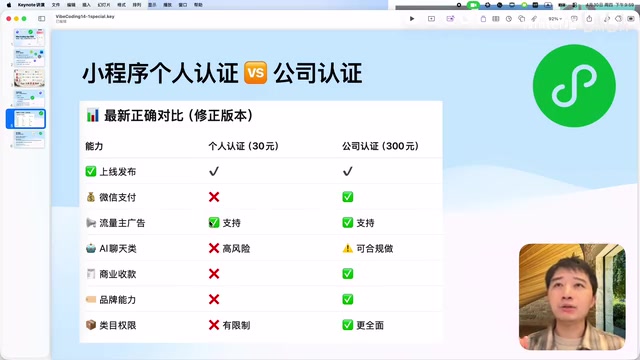This screenshot has width=640, height=360.
Task: Select the title text 公司认证
Action: 318,73
